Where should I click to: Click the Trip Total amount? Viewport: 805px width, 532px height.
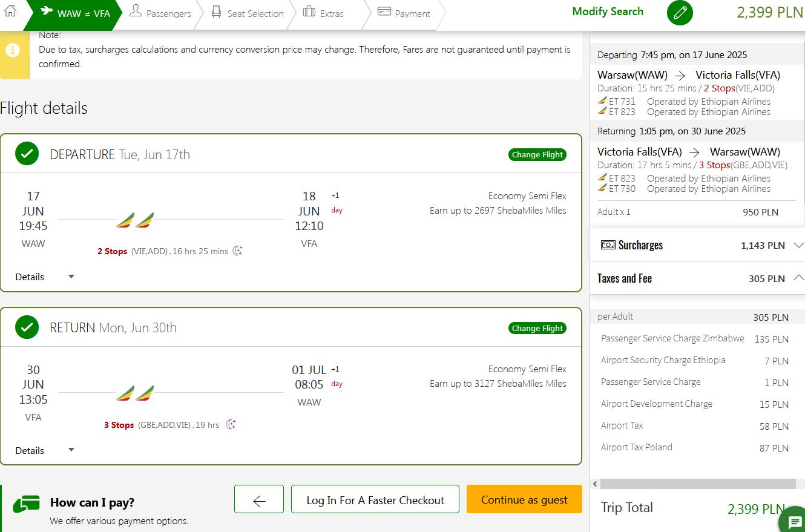tap(757, 509)
